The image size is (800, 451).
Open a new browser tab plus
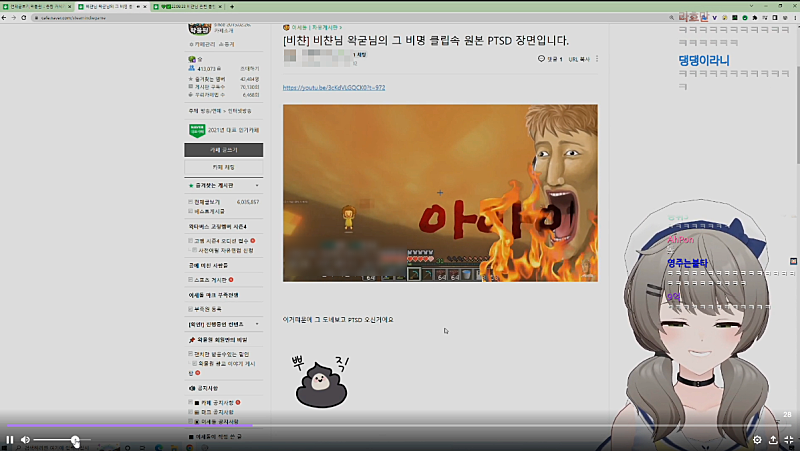point(232,7)
